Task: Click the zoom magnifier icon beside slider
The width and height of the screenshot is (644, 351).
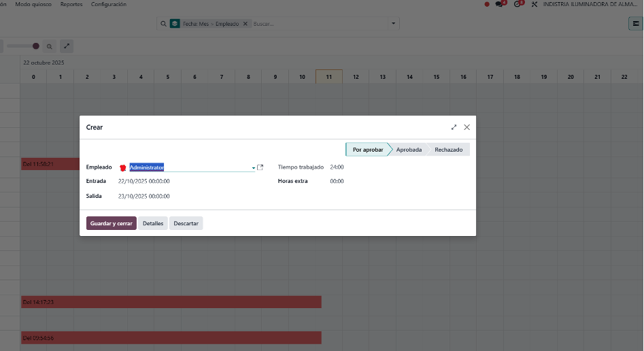Action: point(49,46)
